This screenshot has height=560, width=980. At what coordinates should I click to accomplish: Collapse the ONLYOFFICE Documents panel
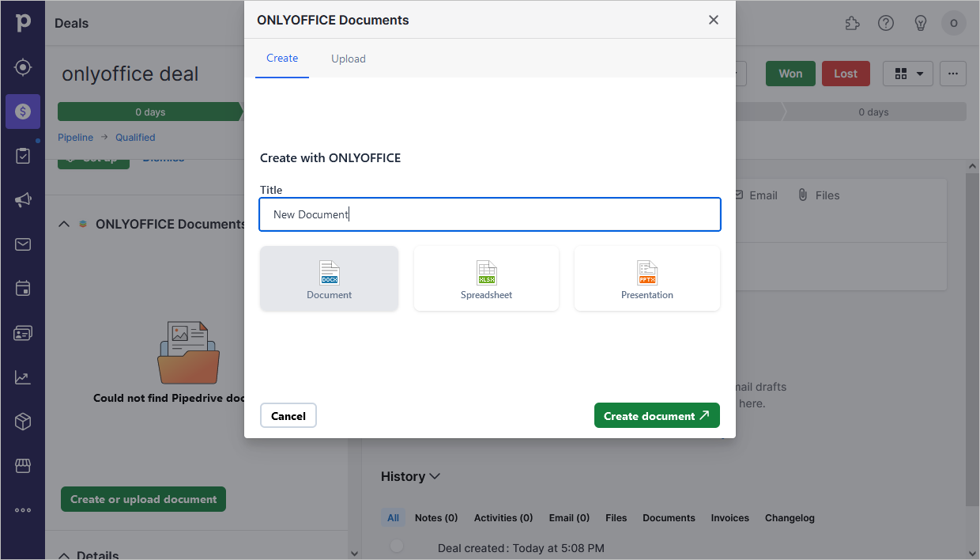(x=64, y=224)
